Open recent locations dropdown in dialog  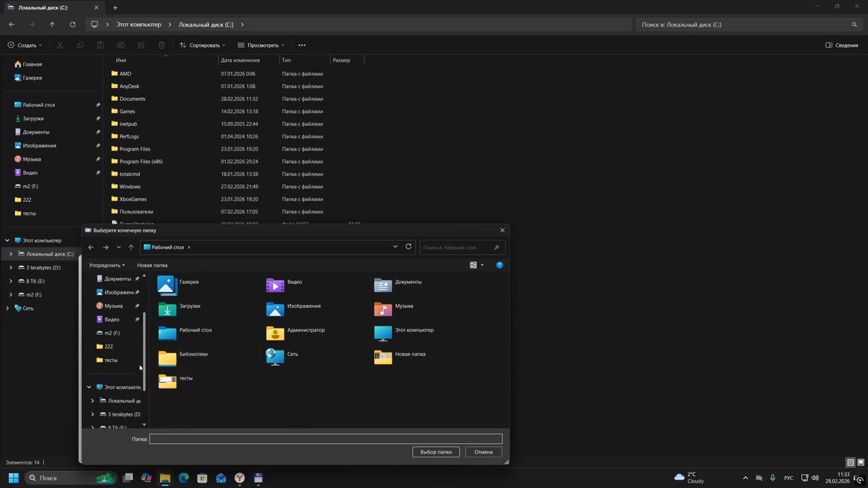tap(119, 247)
